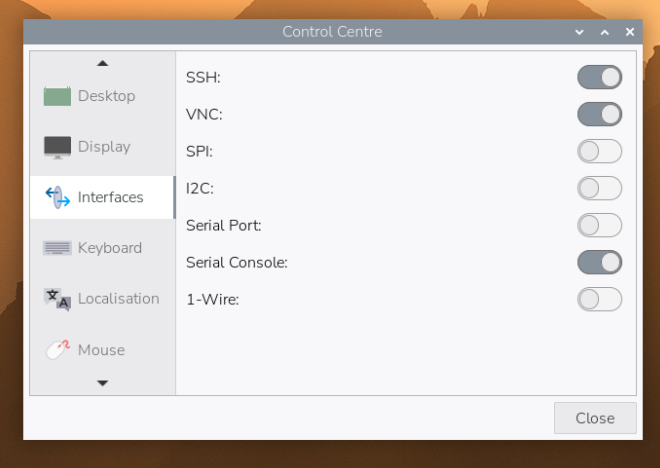Click the Display monitor icon
Screen dimensions: 660x468
[57, 147]
